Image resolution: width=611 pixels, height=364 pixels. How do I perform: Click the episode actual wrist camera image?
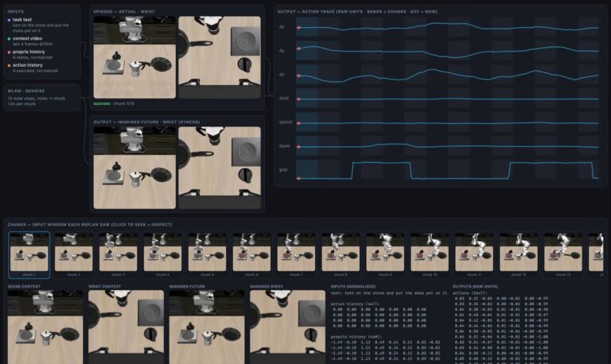coord(220,57)
